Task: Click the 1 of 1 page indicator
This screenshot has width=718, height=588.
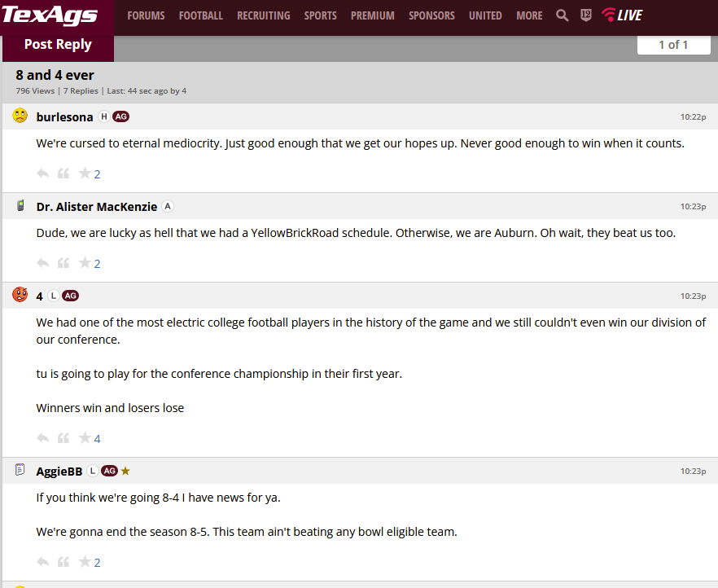Action: click(673, 45)
